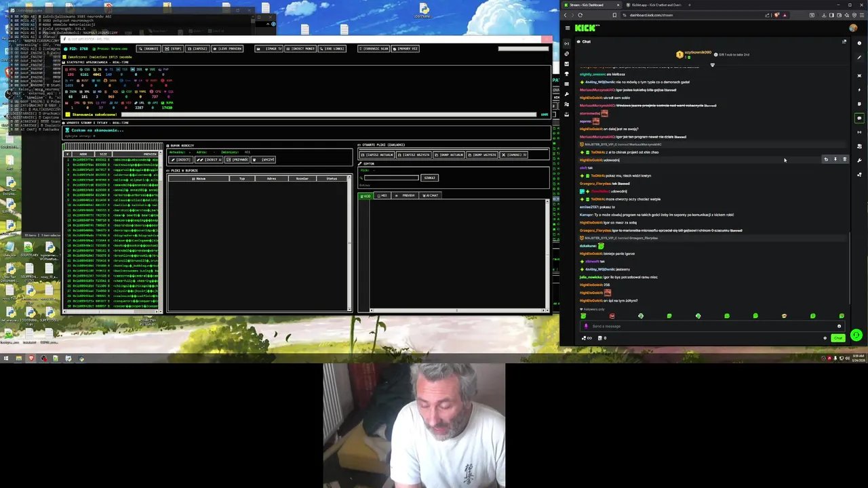Click pencil edit icon in right sidebar
The width and height of the screenshot is (868, 488).
click(x=859, y=58)
